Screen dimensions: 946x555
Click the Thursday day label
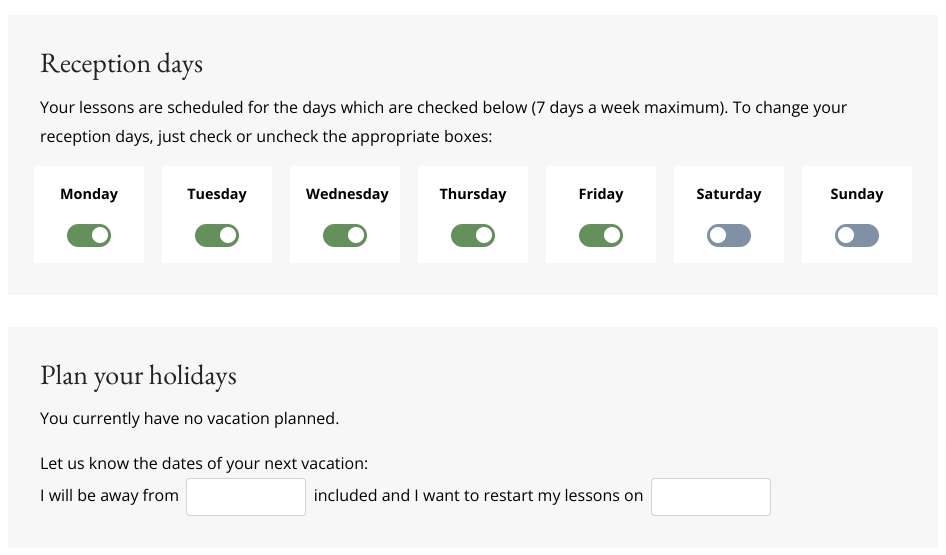(473, 194)
